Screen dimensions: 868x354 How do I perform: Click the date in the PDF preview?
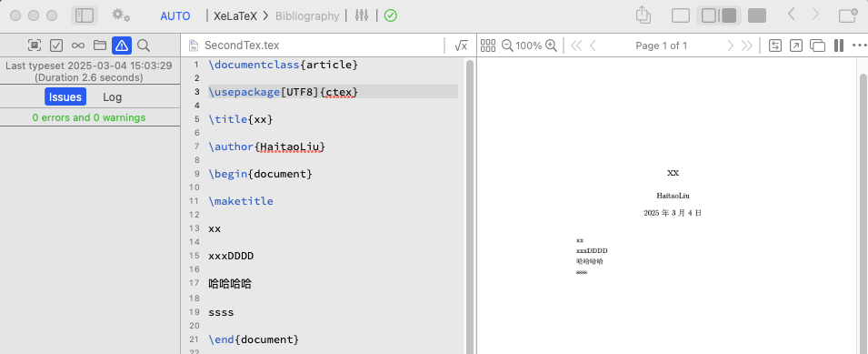click(673, 213)
